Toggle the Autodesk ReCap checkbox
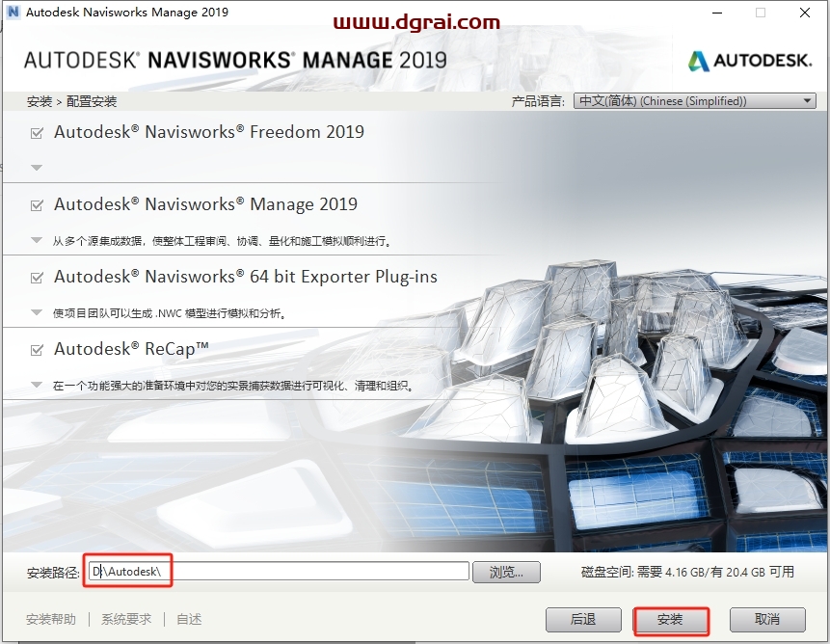 click(37, 350)
